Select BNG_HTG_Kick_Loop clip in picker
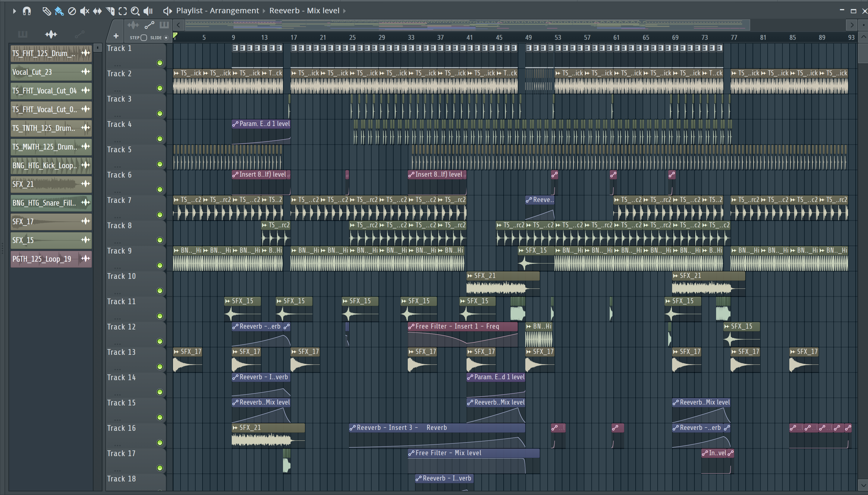 [51, 166]
